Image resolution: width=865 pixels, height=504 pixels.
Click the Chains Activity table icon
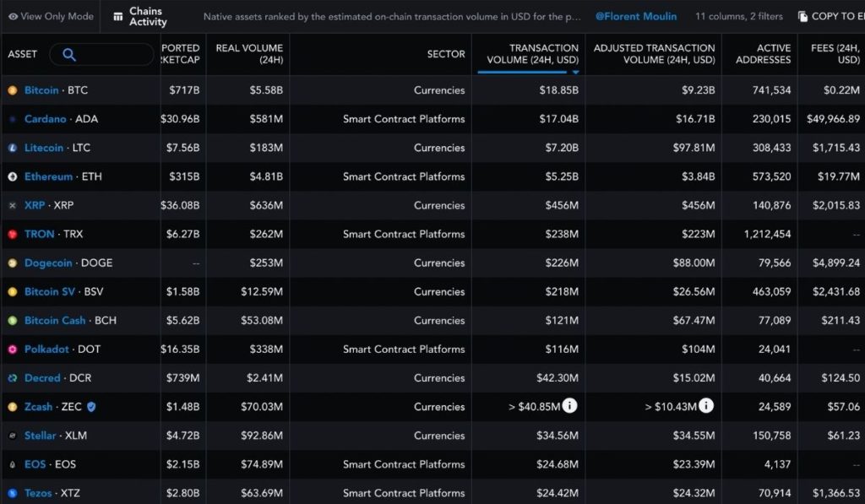[x=118, y=17]
